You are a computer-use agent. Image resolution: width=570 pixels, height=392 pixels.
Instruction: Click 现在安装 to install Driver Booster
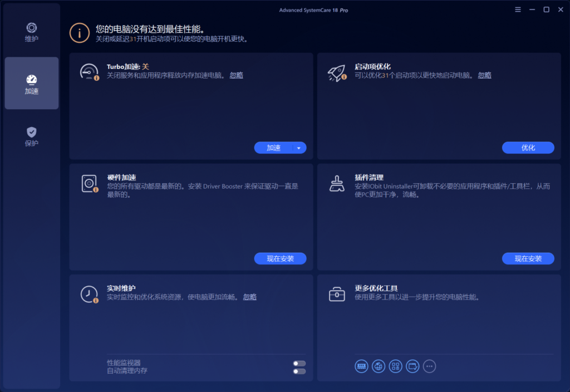tap(280, 258)
